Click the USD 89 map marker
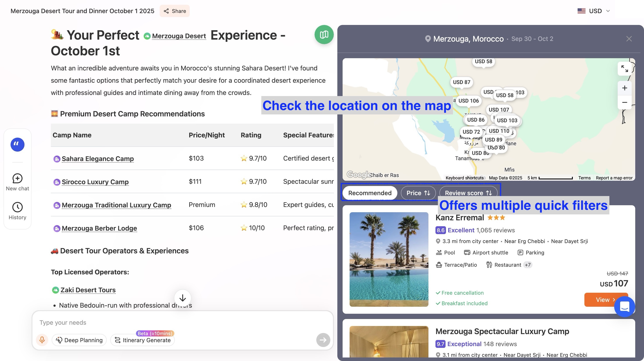The height and width of the screenshot is (361, 644). pos(493,140)
